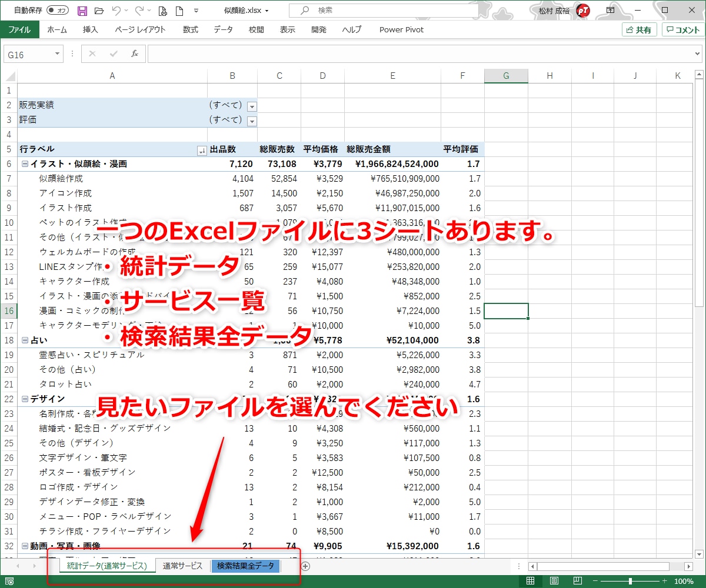Open the データ ribbon tab

click(x=223, y=29)
